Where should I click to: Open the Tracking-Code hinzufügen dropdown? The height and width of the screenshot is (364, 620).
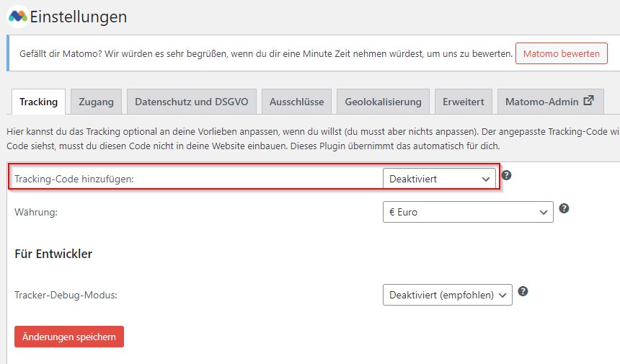(x=439, y=179)
